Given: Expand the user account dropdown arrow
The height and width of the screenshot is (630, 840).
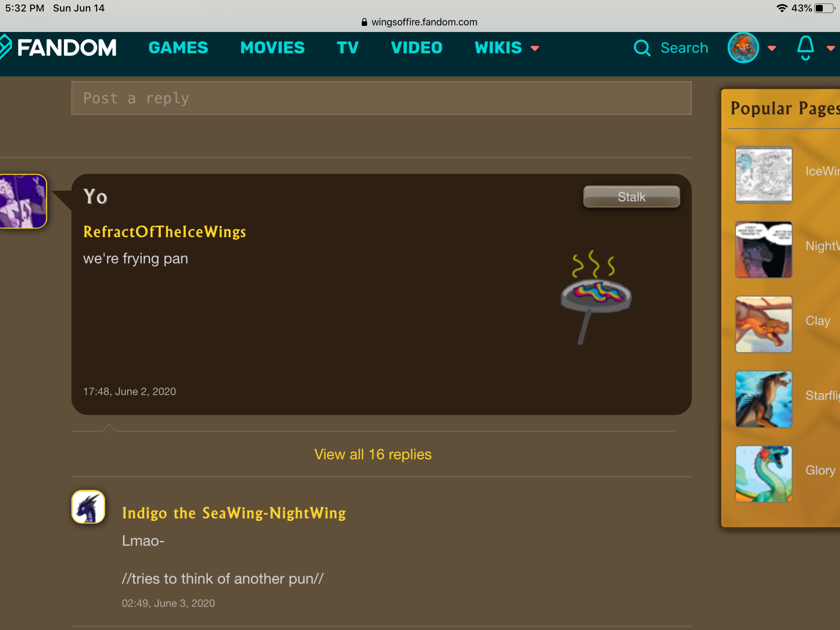Looking at the screenshot, I should pos(772,48).
